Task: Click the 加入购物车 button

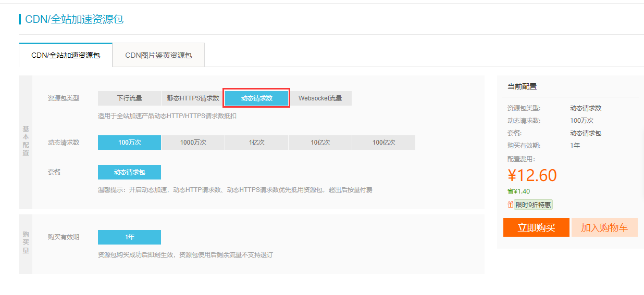Action: (x=604, y=227)
